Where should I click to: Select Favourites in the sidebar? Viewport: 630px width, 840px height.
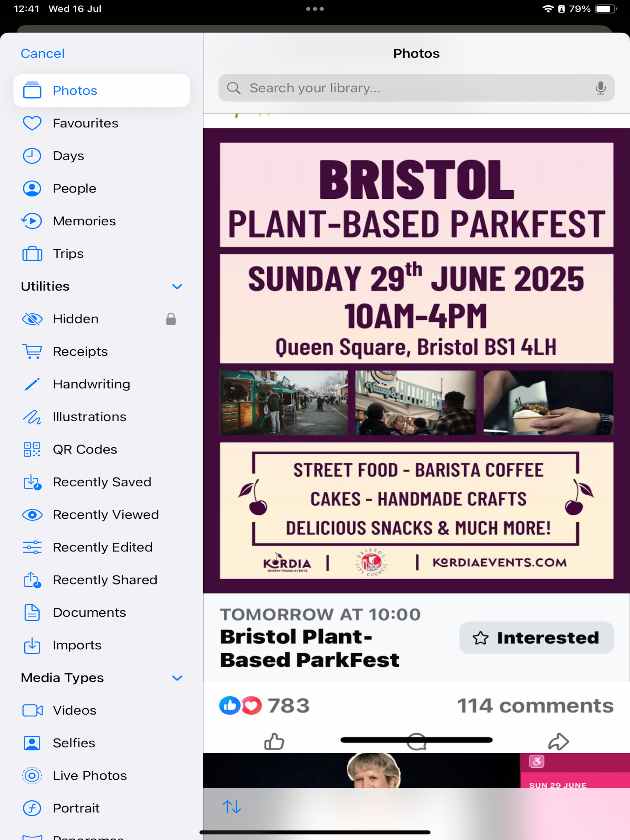(102, 123)
